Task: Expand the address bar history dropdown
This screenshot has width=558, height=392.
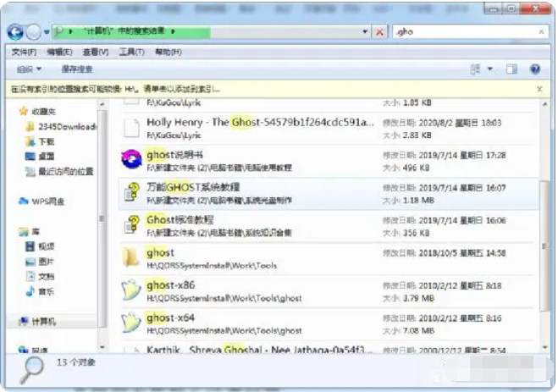Action: coord(365,31)
